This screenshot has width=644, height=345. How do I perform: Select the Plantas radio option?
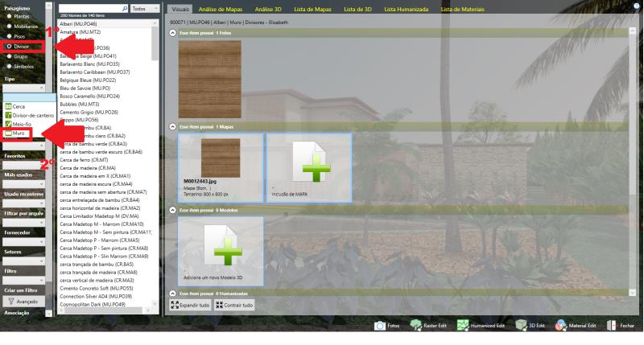click(9, 15)
